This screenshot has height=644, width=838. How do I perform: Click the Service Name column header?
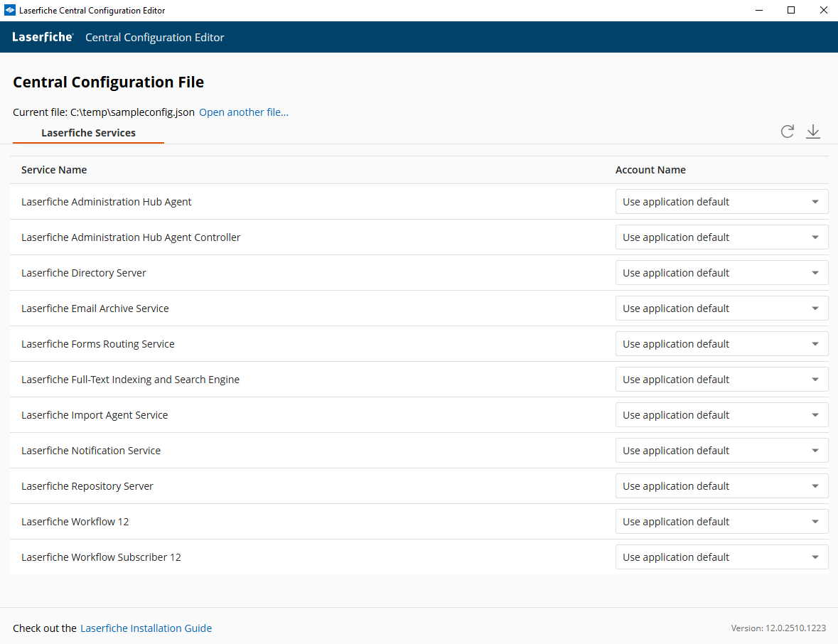pos(54,170)
